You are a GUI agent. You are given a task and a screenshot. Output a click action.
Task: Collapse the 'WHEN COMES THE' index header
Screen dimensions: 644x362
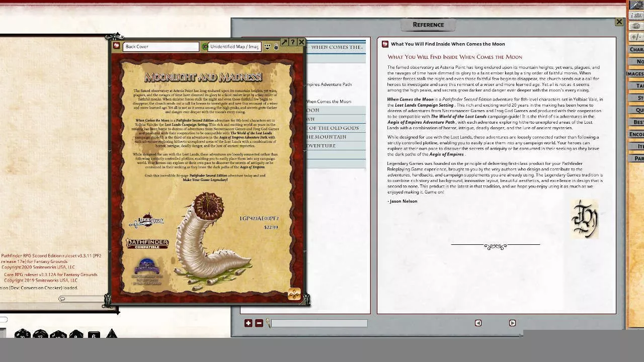click(336, 47)
